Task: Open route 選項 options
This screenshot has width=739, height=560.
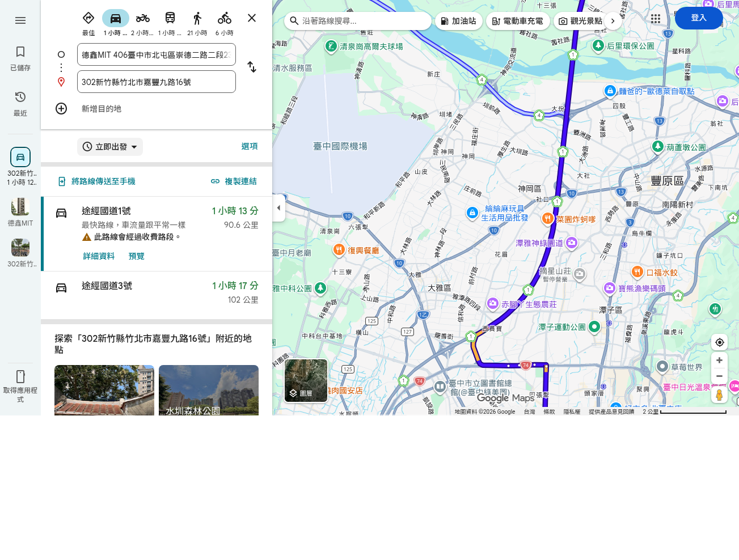Action: 250,146
